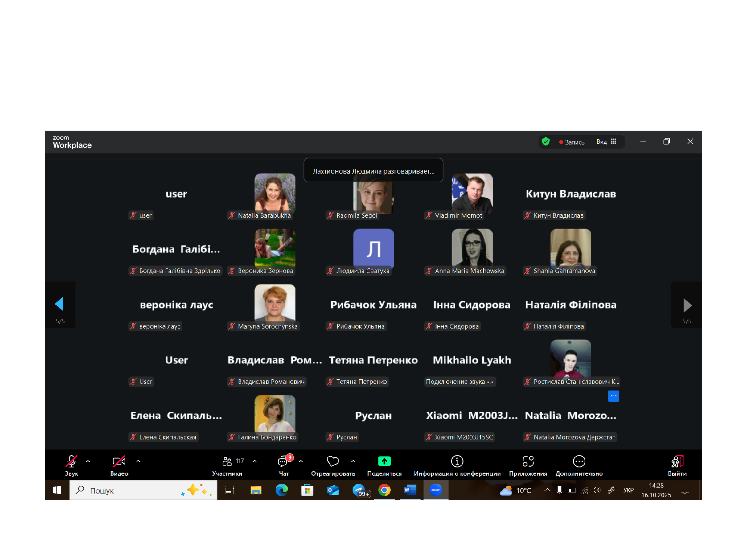Click the green encryption shield icon

546,141
